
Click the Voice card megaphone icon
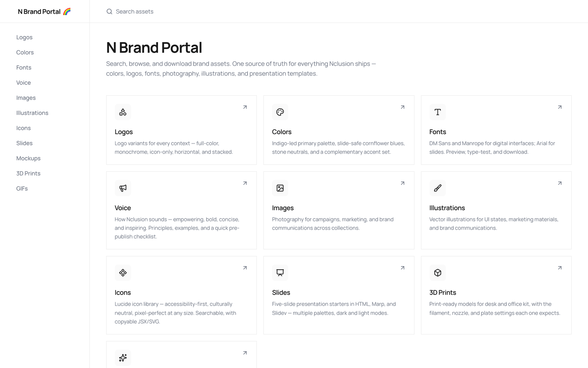click(123, 188)
